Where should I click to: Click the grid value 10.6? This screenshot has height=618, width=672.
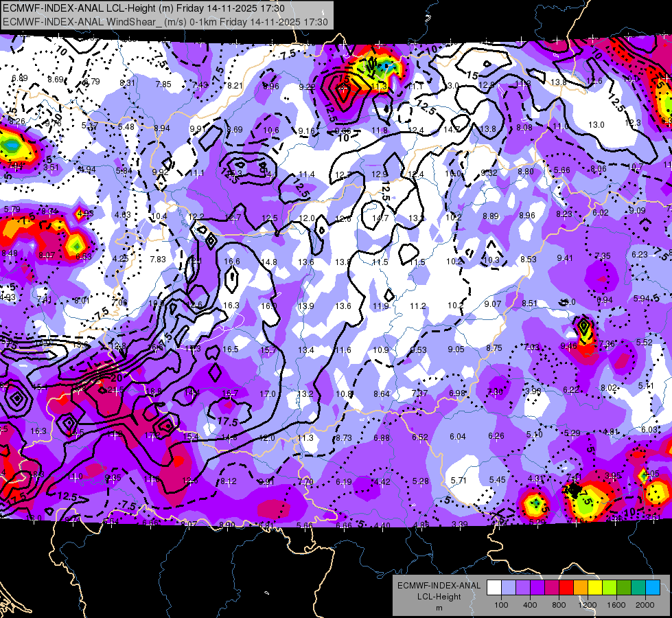(x=271, y=130)
